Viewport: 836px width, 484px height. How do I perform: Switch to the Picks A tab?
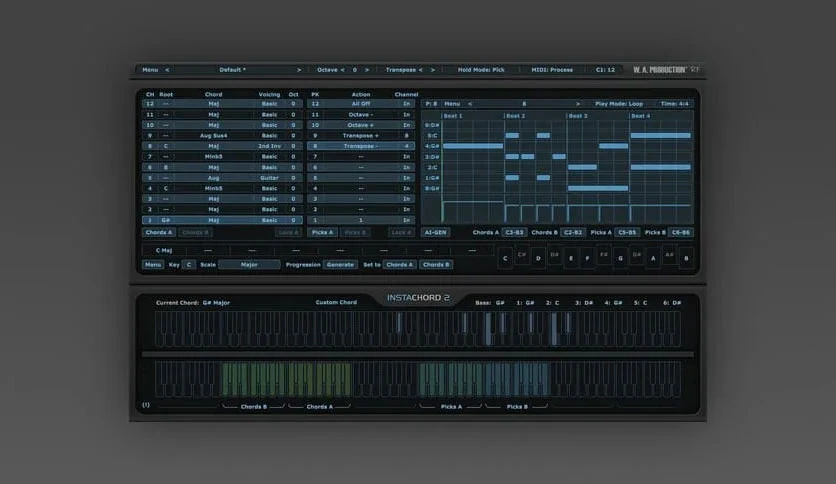[x=323, y=232]
